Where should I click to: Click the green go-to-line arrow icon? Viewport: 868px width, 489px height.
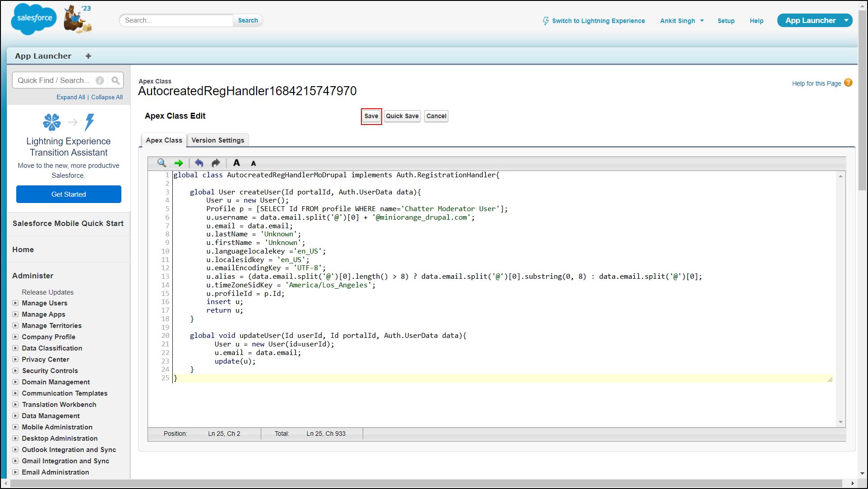179,163
